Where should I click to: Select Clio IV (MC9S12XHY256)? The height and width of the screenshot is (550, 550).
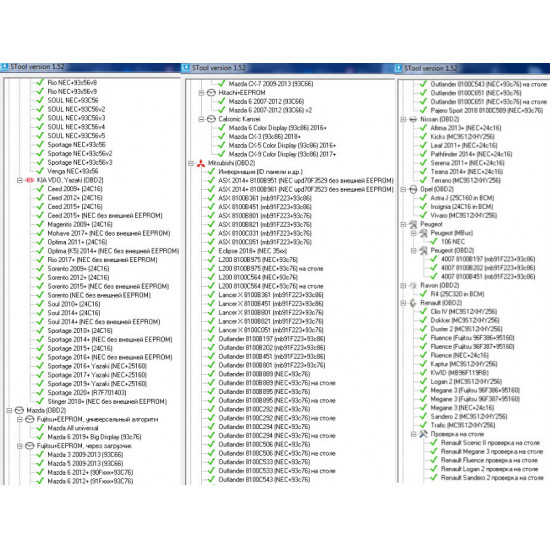tap(464, 311)
